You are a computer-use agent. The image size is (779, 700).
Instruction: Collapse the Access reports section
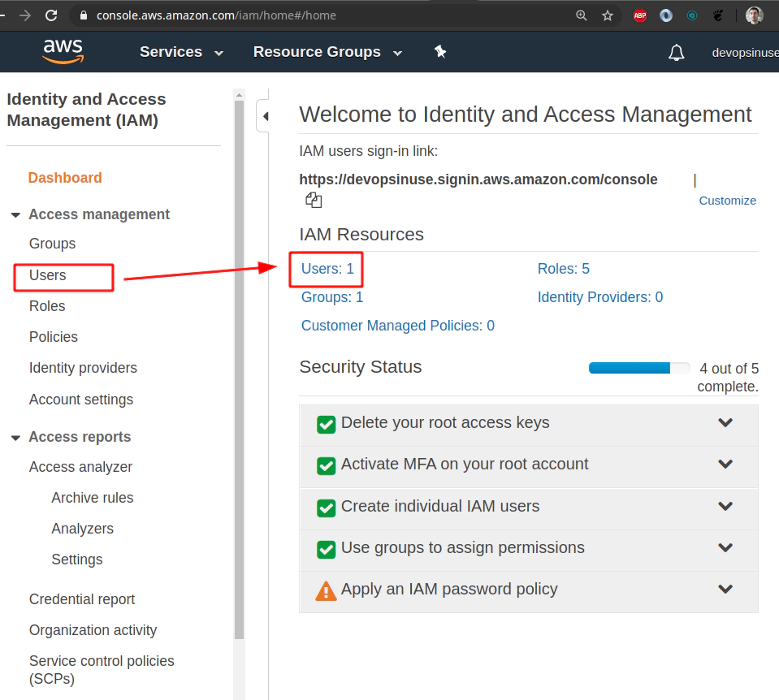(16, 438)
